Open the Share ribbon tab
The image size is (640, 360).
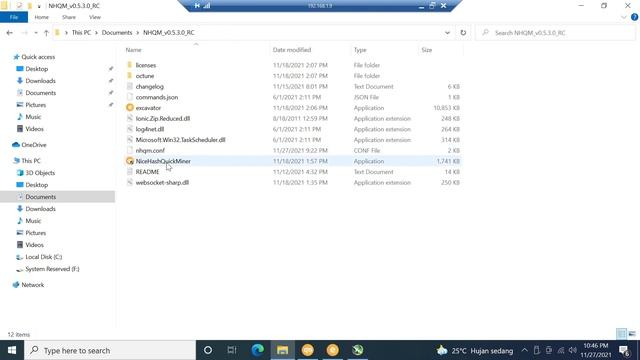[69, 17]
